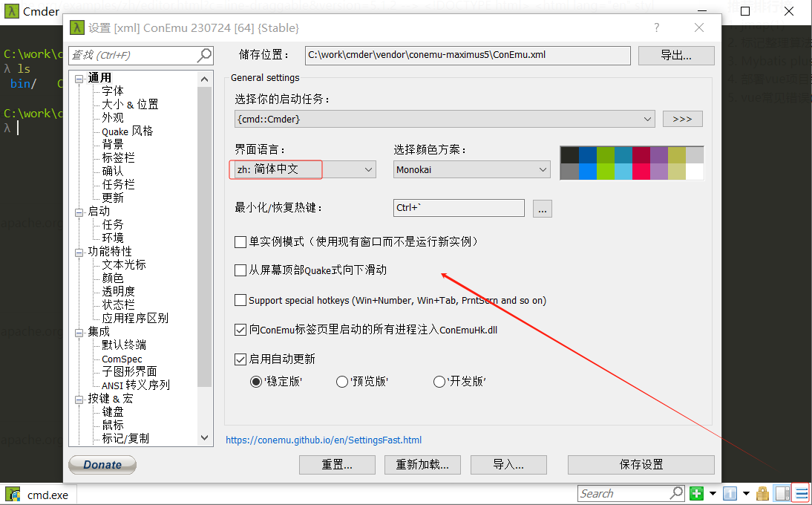Viewport: 812px width, 505px height.
Task: Click the active console number 1 icon
Action: [x=730, y=494]
